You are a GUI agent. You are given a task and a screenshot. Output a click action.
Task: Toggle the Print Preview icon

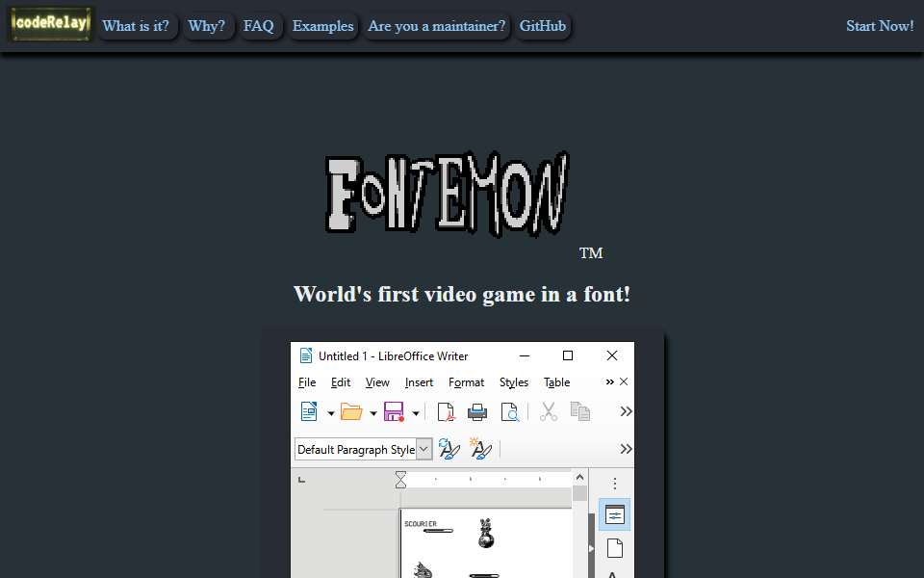pyautogui.click(x=510, y=411)
